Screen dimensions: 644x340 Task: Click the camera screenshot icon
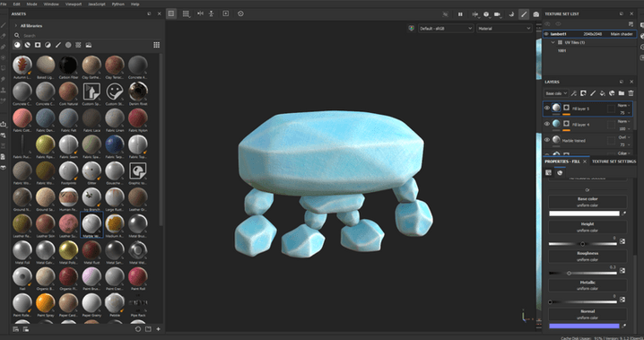tap(536, 14)
